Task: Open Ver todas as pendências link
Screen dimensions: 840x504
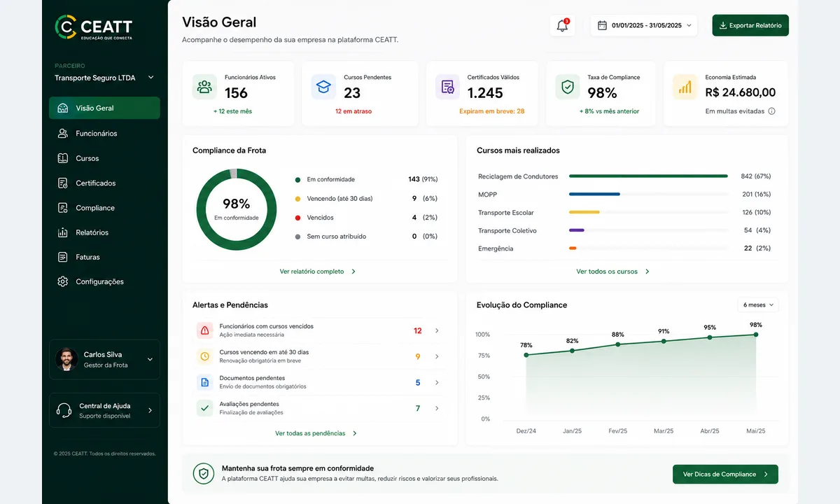Action: 316,433
